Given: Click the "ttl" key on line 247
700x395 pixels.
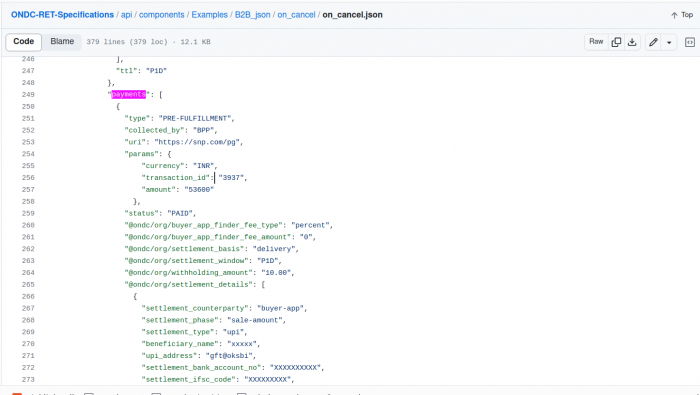Looking at the screenshot, I should pyautogui.click(x=127, y=71).
